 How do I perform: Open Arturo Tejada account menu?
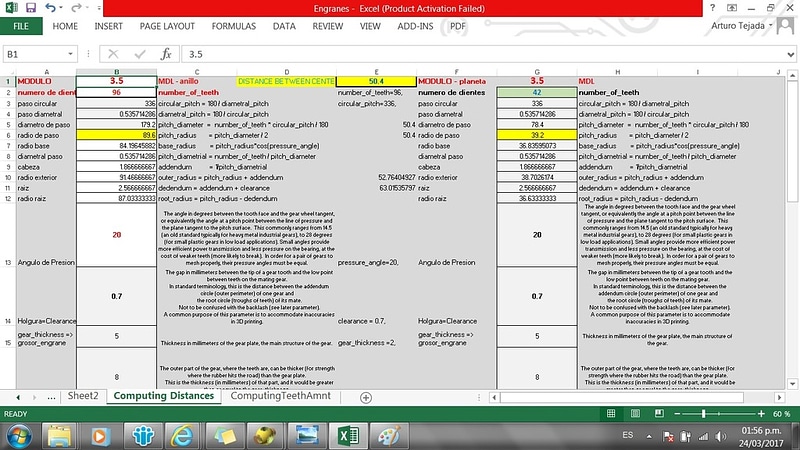tap(742, 26)
